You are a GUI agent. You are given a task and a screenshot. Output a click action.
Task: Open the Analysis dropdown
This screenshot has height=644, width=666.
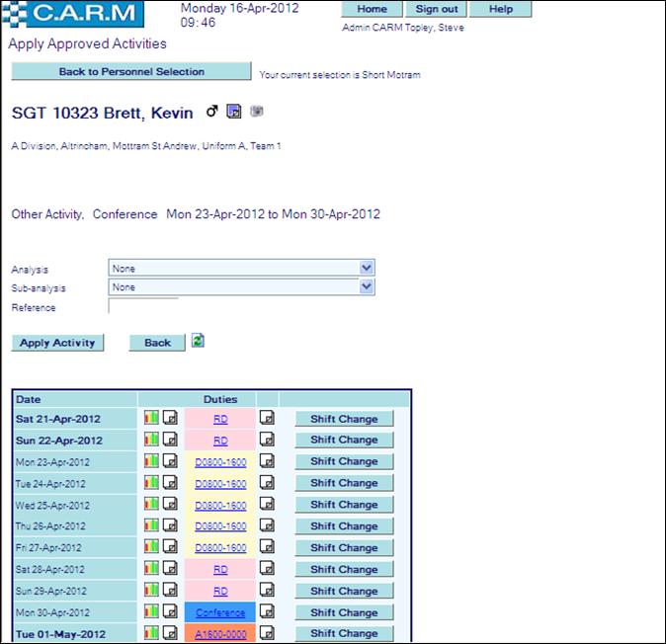[241, 268]
